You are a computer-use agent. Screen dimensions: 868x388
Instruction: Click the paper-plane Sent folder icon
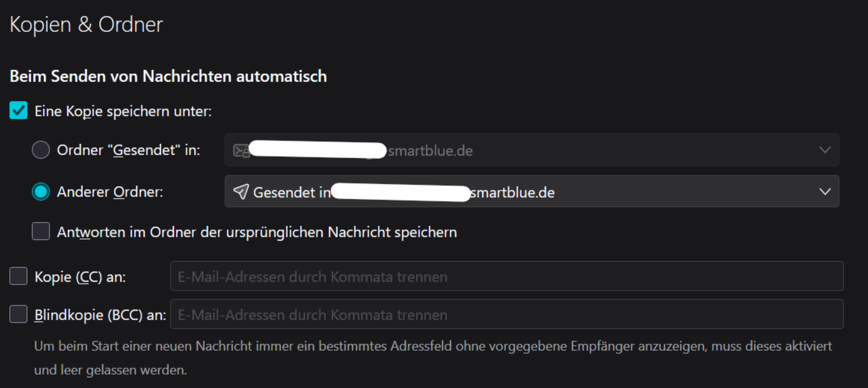pos(241,192)
